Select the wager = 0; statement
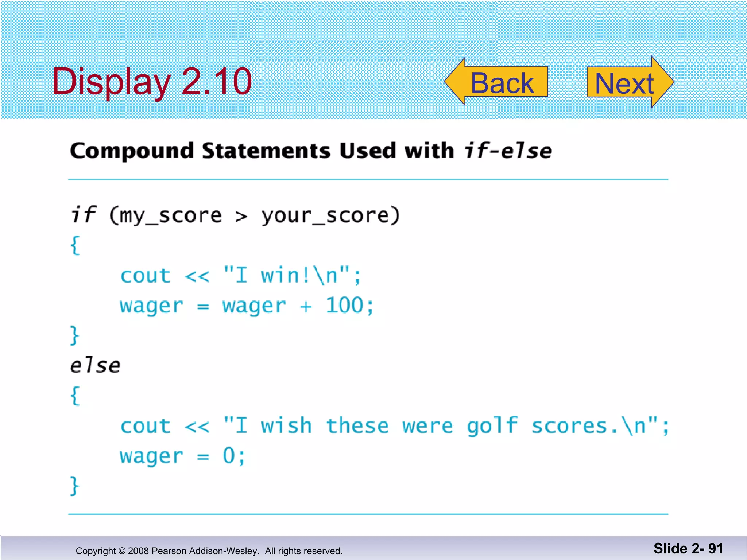Viewport: 747px width, 560px height. coord(182,456)
